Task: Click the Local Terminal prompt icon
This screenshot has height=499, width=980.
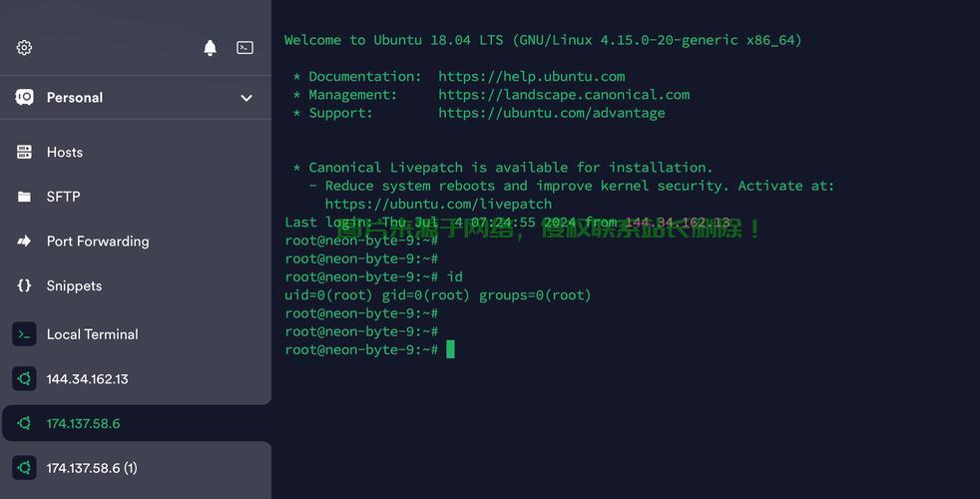Action: point(25,334)
